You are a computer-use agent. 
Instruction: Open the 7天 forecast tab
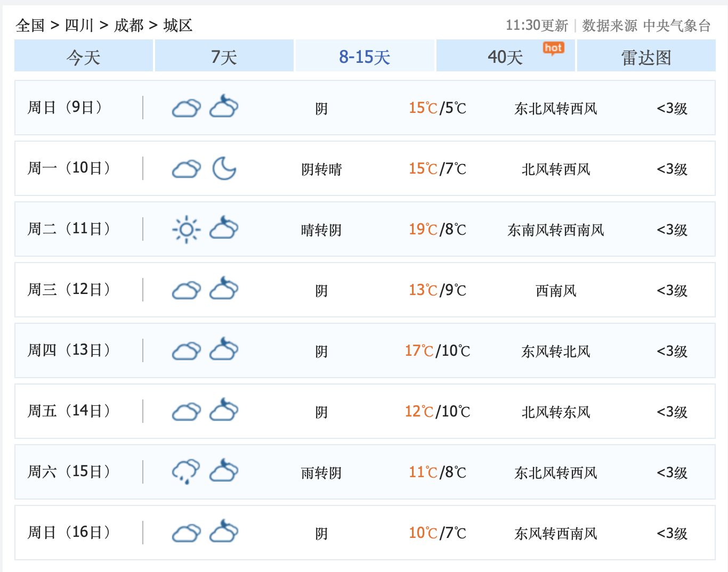pos(224,56)
